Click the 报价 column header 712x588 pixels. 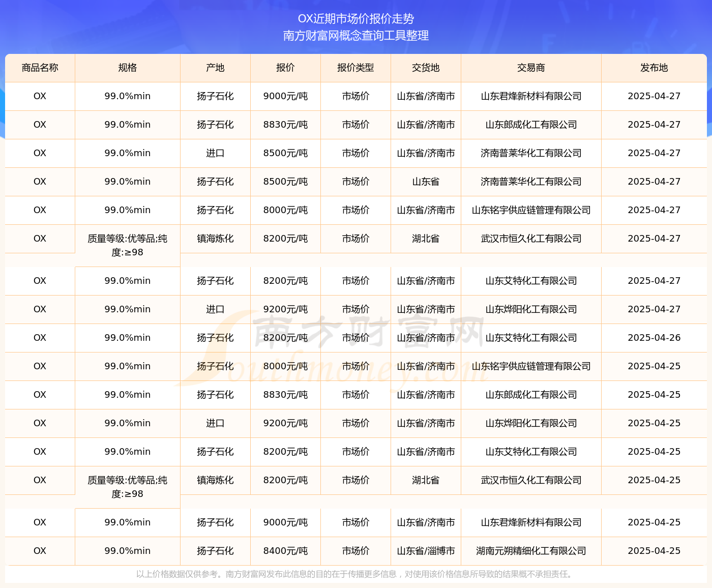tap(285, 68)
